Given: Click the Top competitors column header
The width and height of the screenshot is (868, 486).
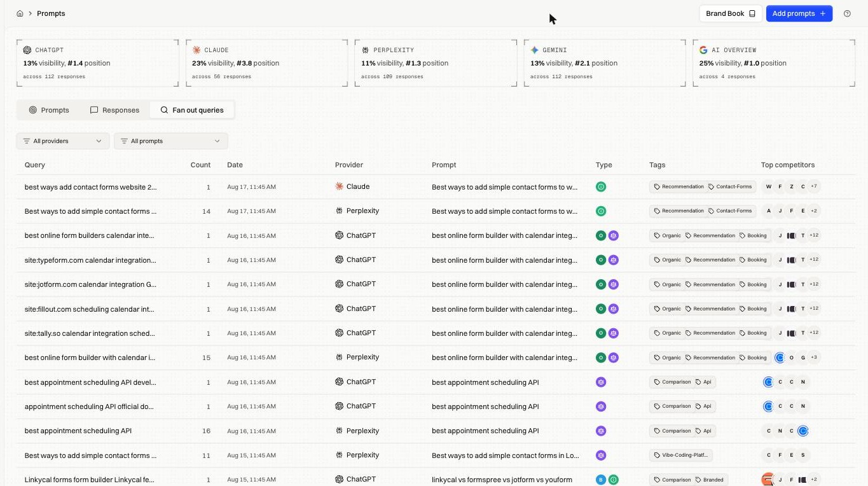Looking at the screenshot, I should pyautogui.click(x=788, y=165).
